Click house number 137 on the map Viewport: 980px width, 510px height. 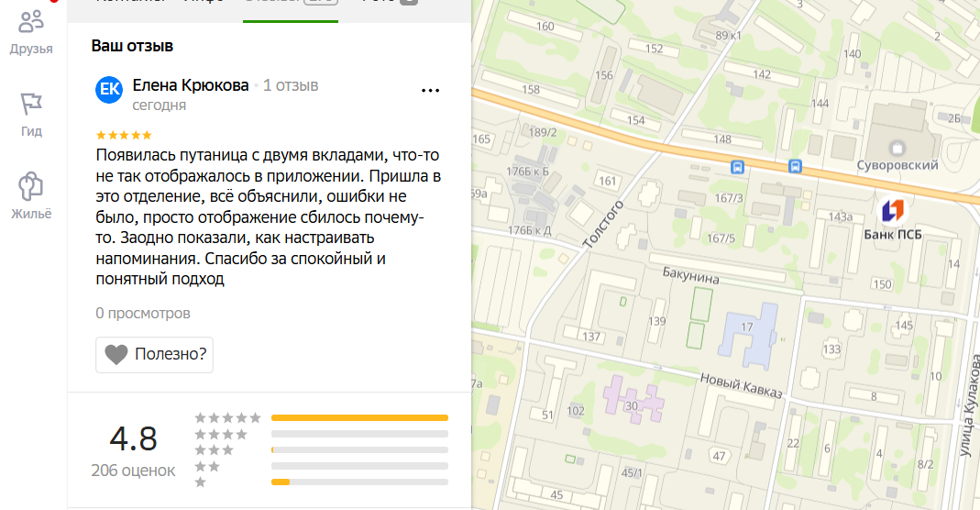coord(591,337)
